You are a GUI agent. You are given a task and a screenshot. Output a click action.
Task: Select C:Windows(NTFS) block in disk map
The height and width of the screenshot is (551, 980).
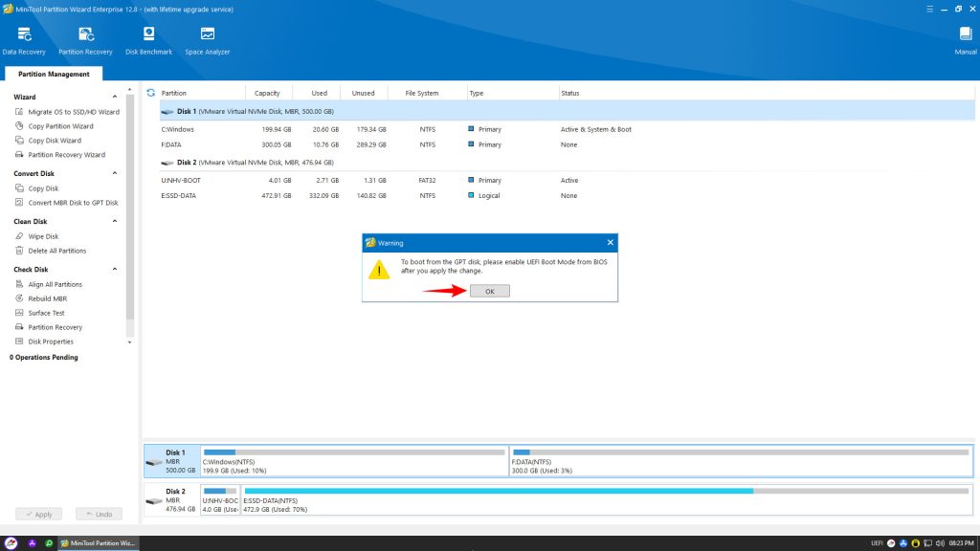pos(354,461)
